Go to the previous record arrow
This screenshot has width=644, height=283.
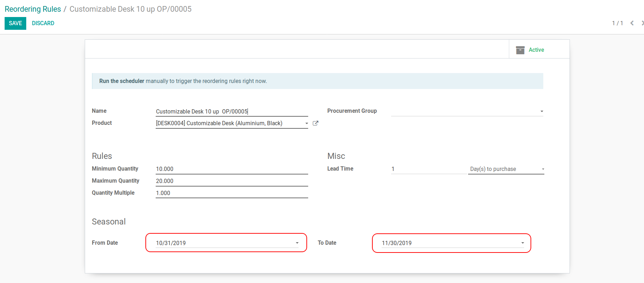pyautogui.click(x=632, y=23)
